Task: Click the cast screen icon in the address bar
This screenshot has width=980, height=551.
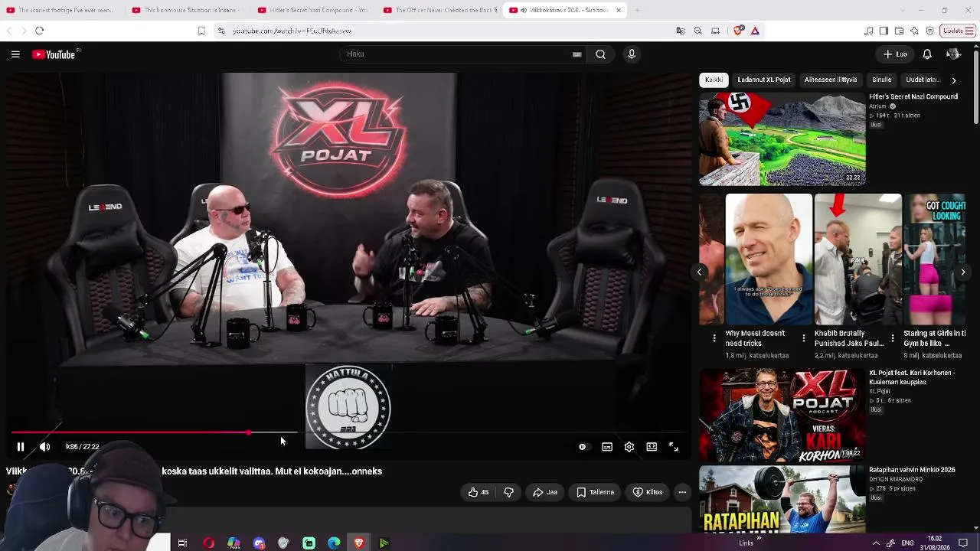Action: (715, 31)
